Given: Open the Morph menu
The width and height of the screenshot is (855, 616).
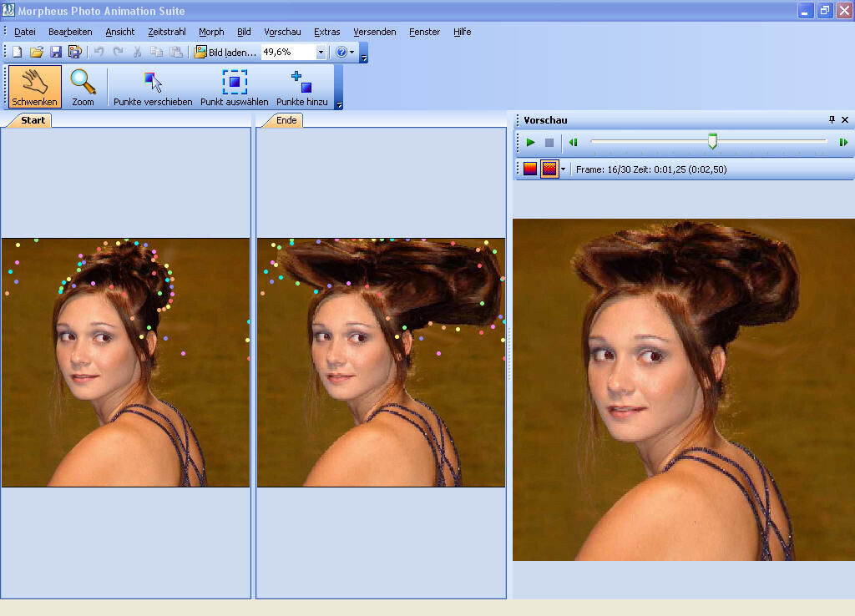Looking at the screenshot, I should pyautogui.click(x=210, y=32).
